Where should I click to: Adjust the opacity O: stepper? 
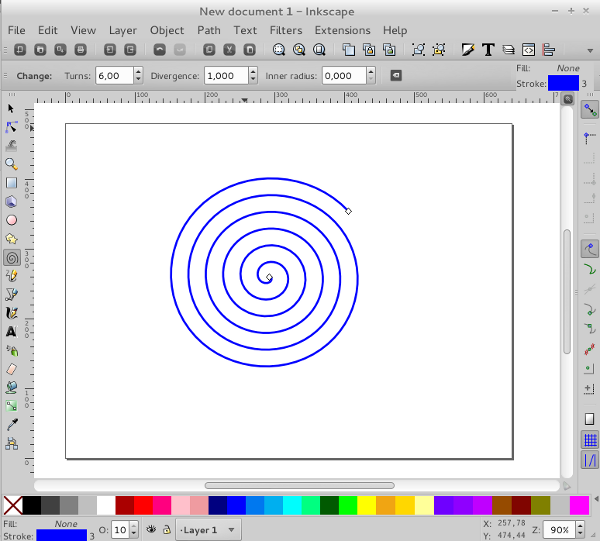[x=134, y=530]
